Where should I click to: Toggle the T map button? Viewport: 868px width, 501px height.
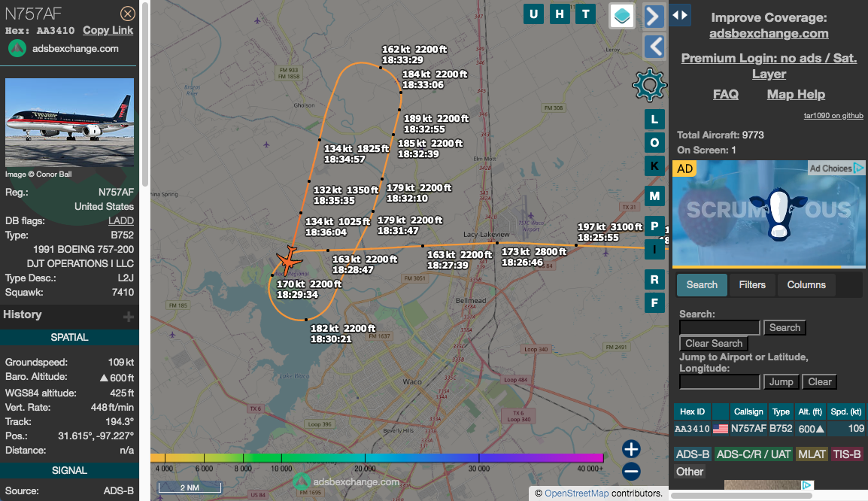click(x=585, y=14)
